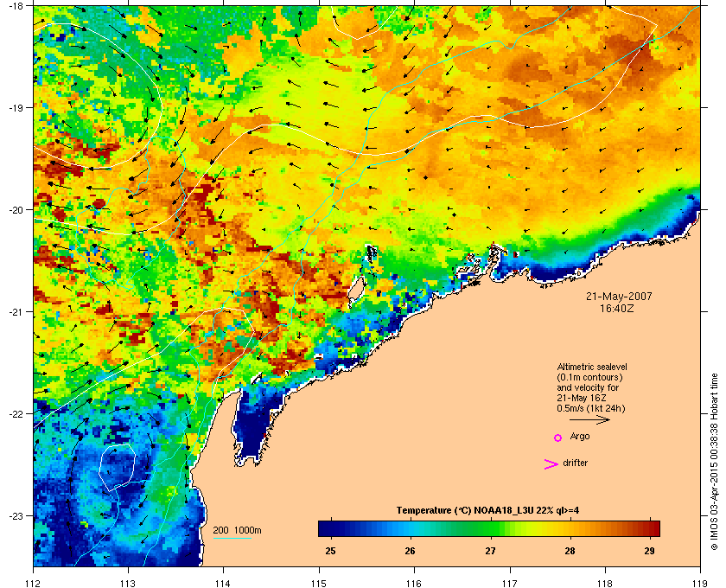Click the cyan 200 1000m isobath legend line
Image resolution: width=726 pixels, height=588 pixels.
(232, 539)
